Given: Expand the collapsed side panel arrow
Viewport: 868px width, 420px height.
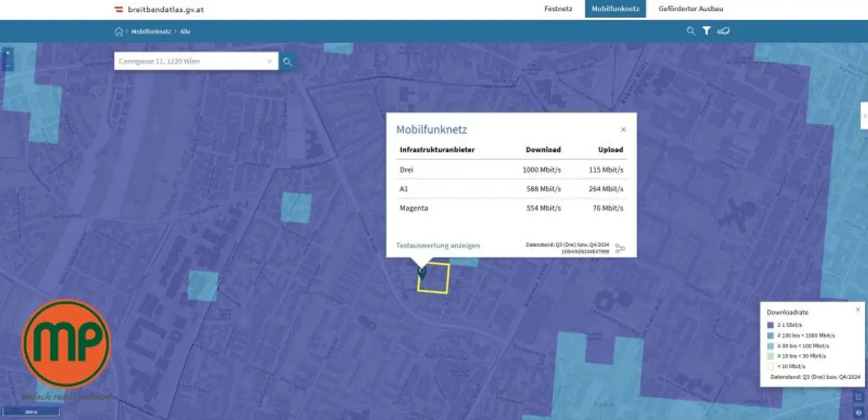Looking at the screenshot, I should click(864, 115).
